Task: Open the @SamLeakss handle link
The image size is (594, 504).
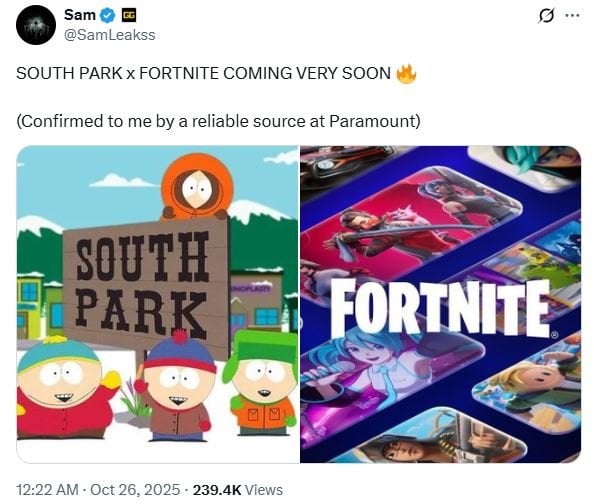Action: [x=109, y=35]
